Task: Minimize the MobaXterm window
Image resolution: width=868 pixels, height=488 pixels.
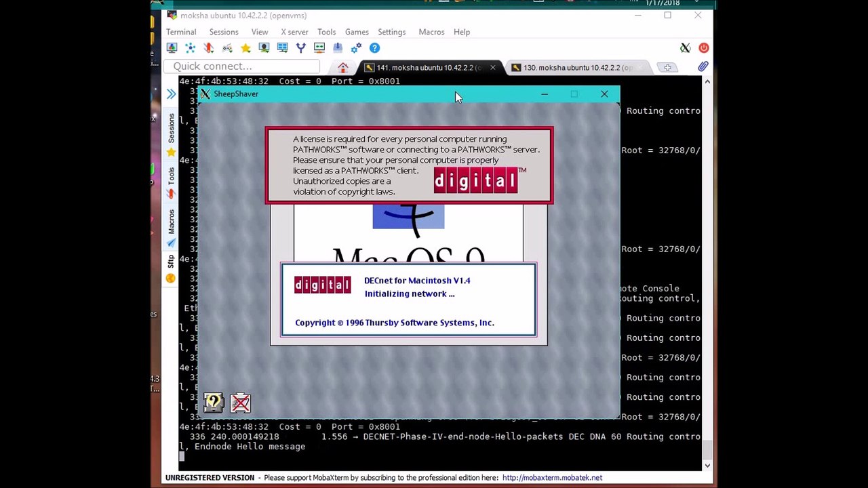Action: tap(637, 15)
